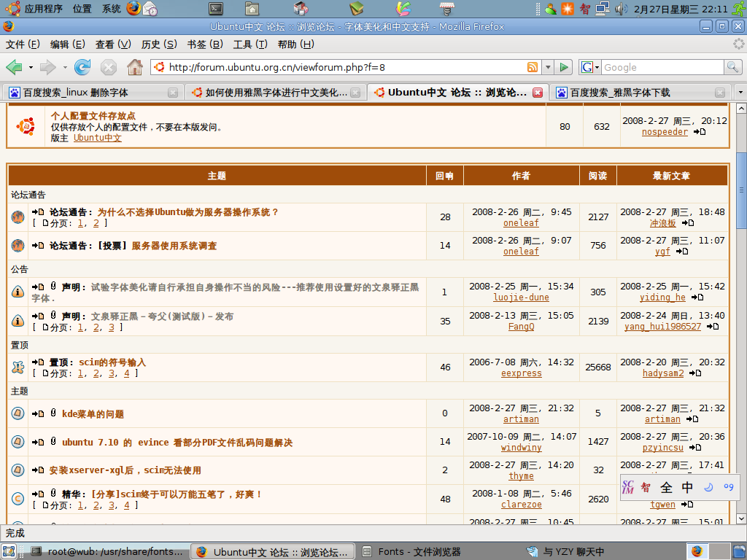Reload the page with the refresh icon

point(82,67)
